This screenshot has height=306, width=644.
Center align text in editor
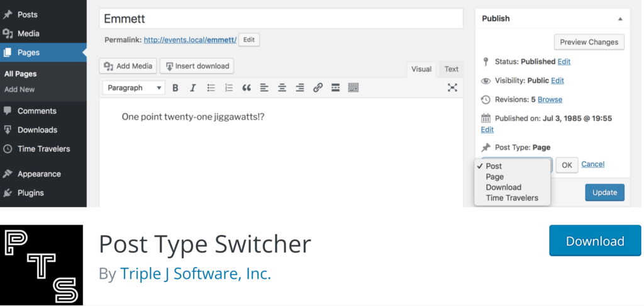(282, 88)
